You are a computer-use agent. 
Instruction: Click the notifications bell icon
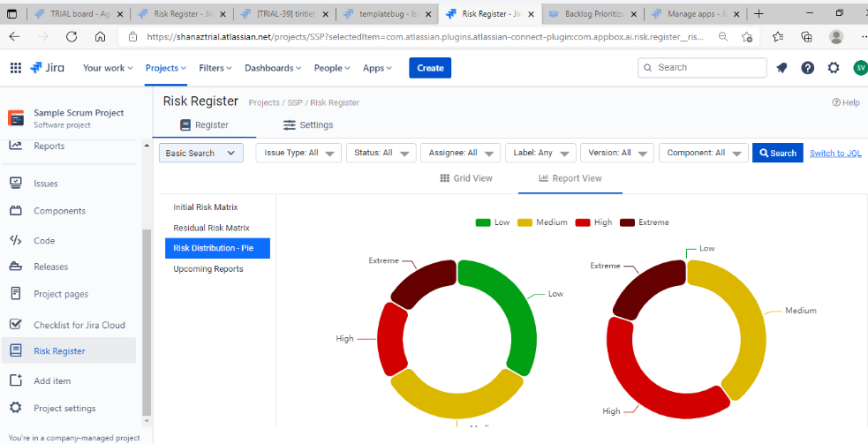(781, 68)
